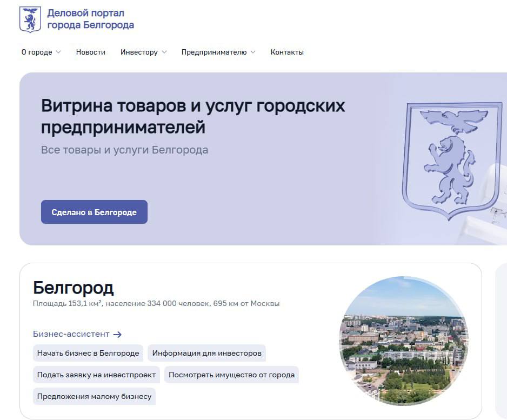Select Предложения малому бизнесу
This screenshot has height=420, width=507.
pos(94,396)
